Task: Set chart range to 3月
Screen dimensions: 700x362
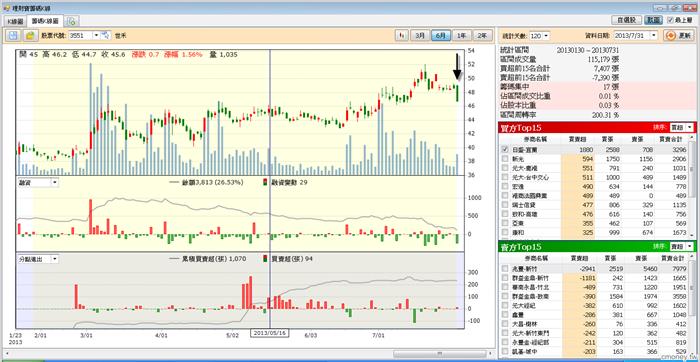Action: click(419, 35)
